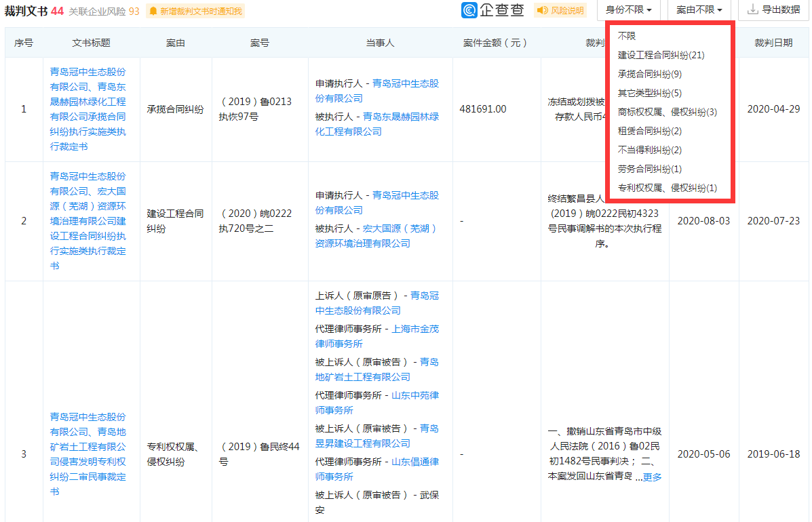
Task: Select 建设工程合同纠纷(21) filter option
Action: pos(661,55)
